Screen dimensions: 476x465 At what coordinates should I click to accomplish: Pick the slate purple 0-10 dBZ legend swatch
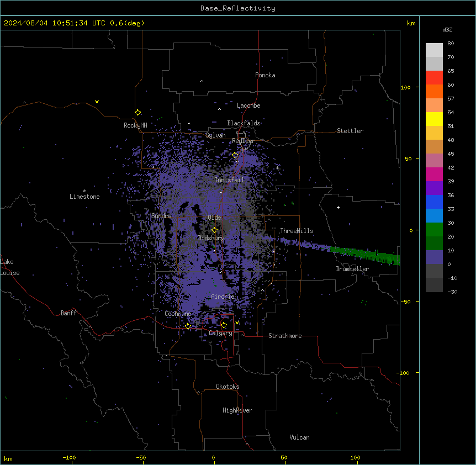[434, 257]
